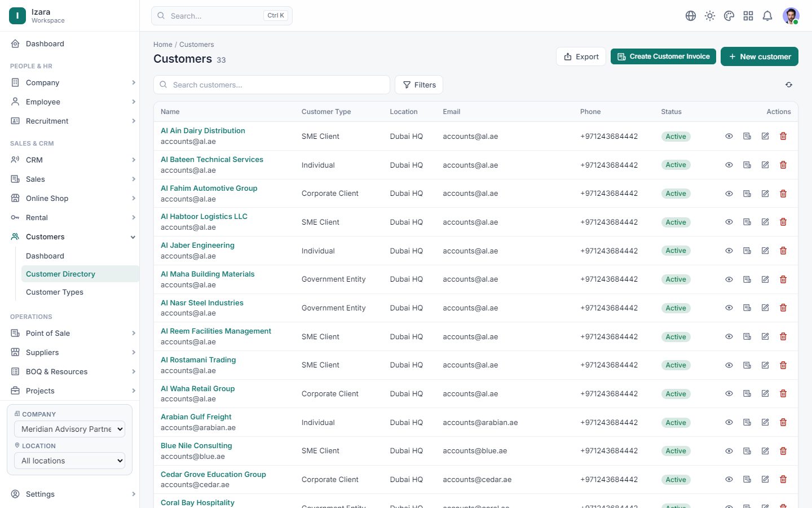
Task: Open the color palette theme icon
Action: pos(729,16)
